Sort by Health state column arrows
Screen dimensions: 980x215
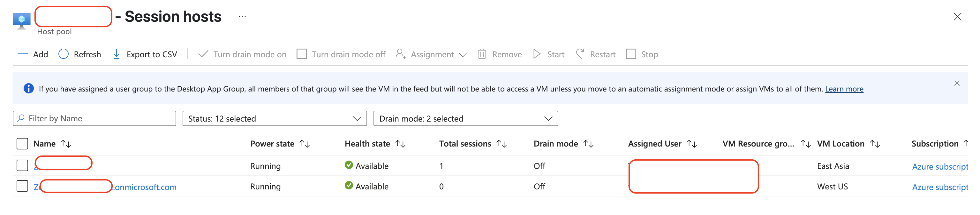coord(400,144)
